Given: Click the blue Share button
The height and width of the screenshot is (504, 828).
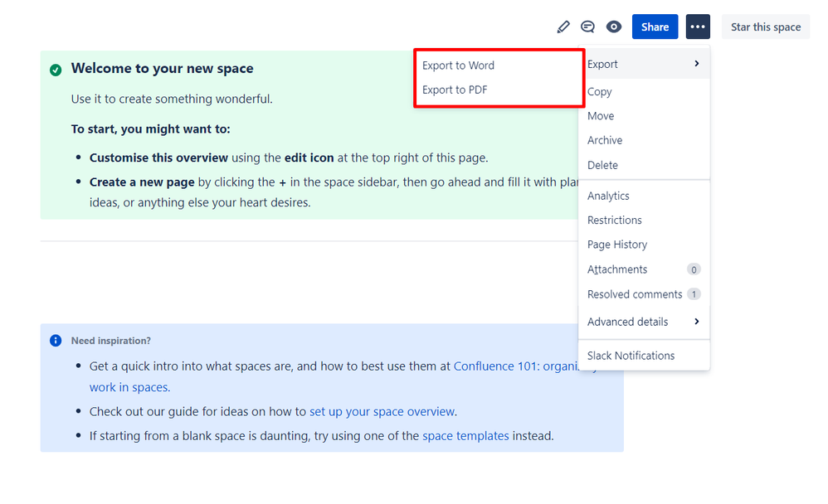Looking at the screenshot, I should click(x=655, y=27).
